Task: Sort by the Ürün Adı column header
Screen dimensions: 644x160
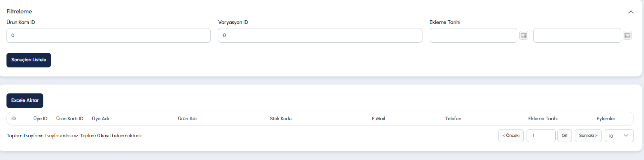Action: pyautogui.click(x=187, y=119)
